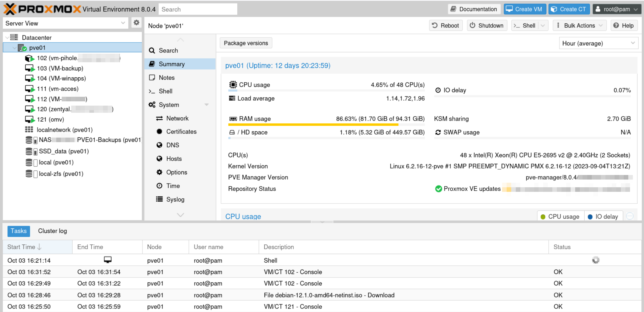Click the top Search input field

click(198, 9)
